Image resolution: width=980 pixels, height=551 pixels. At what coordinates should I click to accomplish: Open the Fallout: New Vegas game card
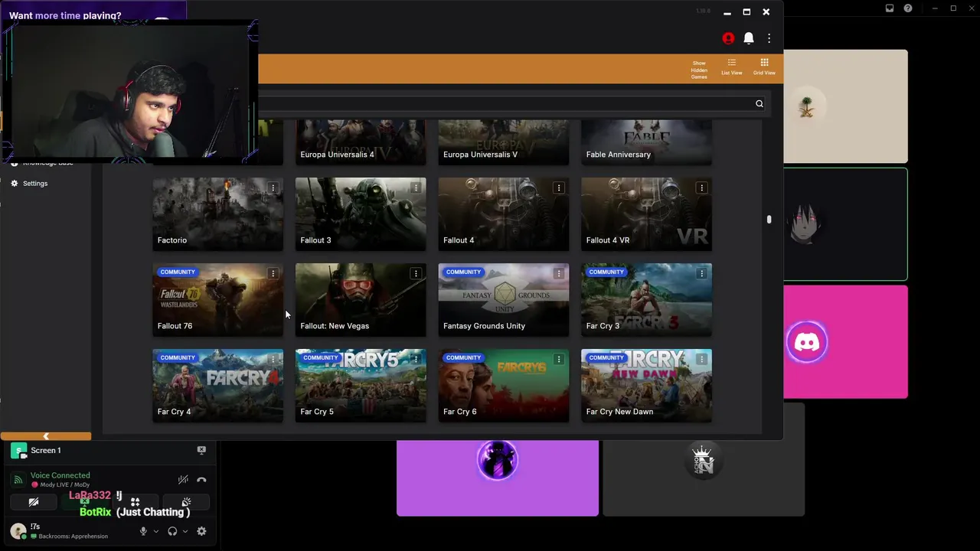(361, 300)
